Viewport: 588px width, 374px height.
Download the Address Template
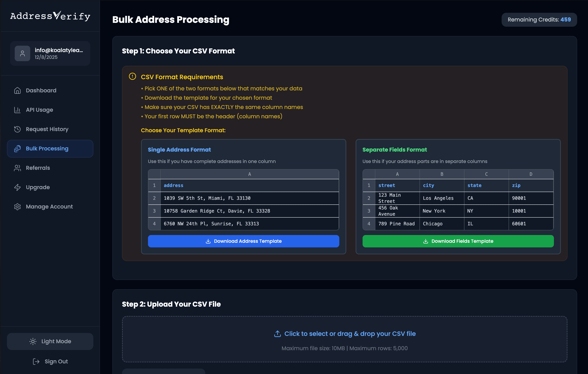[x=243, y=241]
